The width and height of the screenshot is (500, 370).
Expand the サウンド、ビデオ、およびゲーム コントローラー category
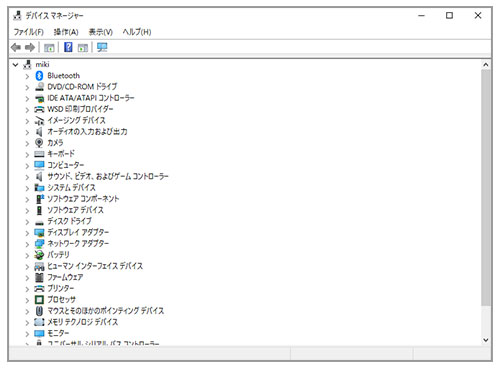pyautogui.click(x=27, y=177)
